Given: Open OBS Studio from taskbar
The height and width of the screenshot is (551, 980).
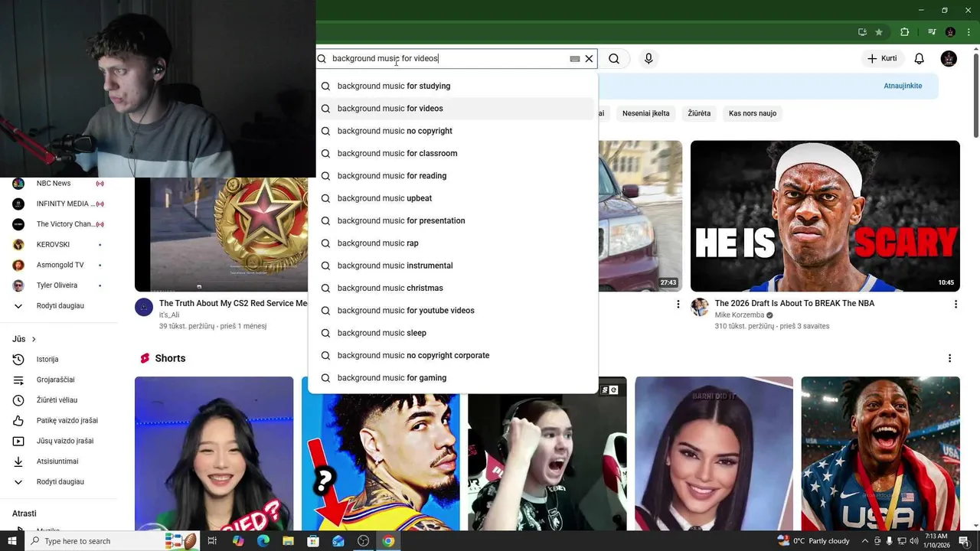Looking at the screenshot, I should (x=363, y=541).
